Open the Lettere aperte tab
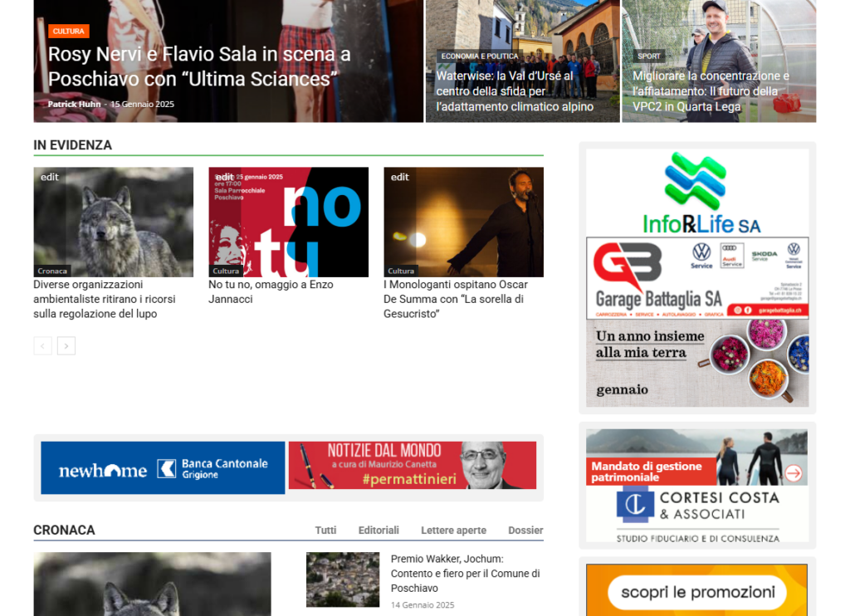Viewport: 850px width, 616px height. point(453,530)
